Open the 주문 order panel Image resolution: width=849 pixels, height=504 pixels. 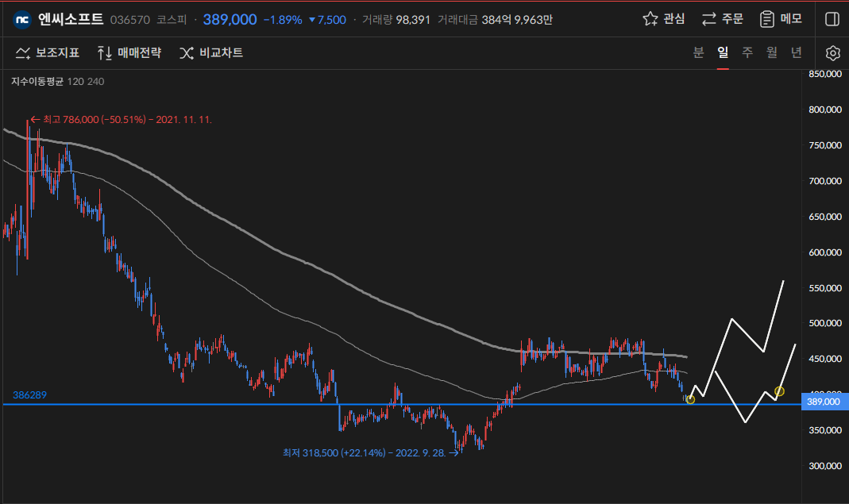coord(722,19)
